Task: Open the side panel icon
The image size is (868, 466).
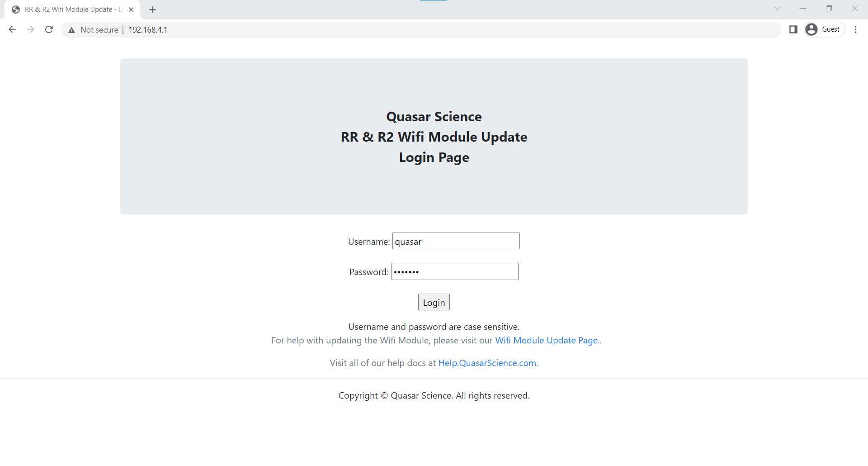Action: coord(793,29)
